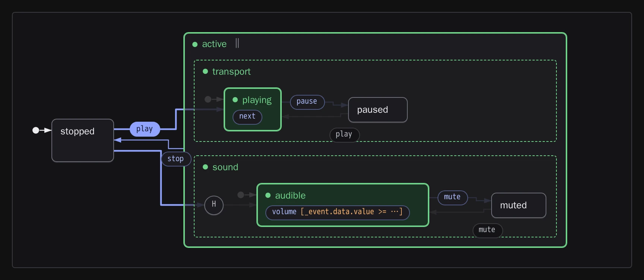The width and height of the screenshot is (644, 280).
Task: Select the sound region label
Action: [x=225, y=167]
